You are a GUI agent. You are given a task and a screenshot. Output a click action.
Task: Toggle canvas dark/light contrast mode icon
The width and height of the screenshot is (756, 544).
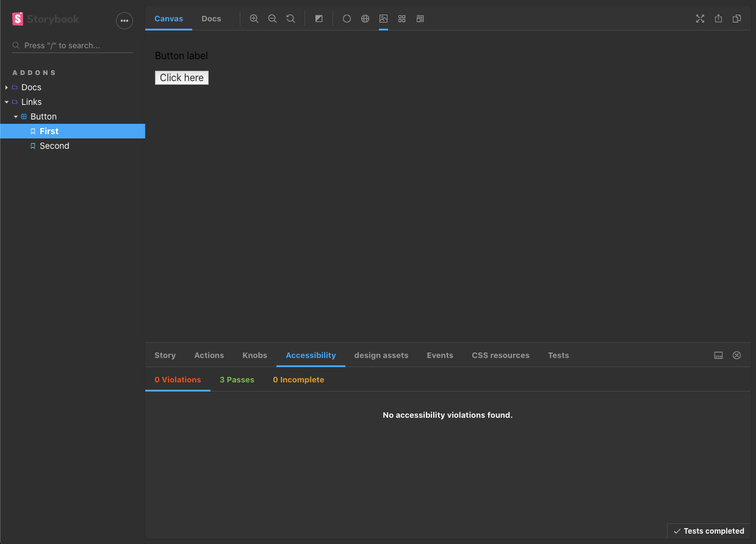point(319,19)
